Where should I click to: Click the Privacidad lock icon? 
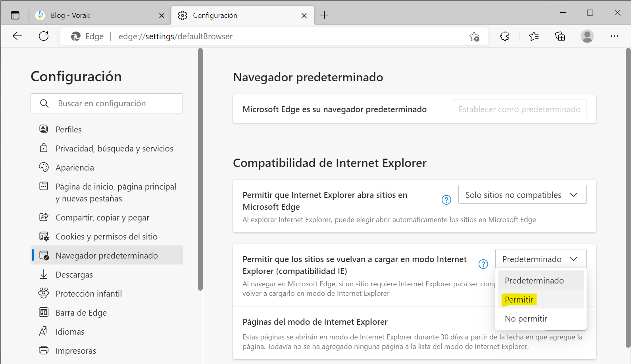[x=44, y=148]
